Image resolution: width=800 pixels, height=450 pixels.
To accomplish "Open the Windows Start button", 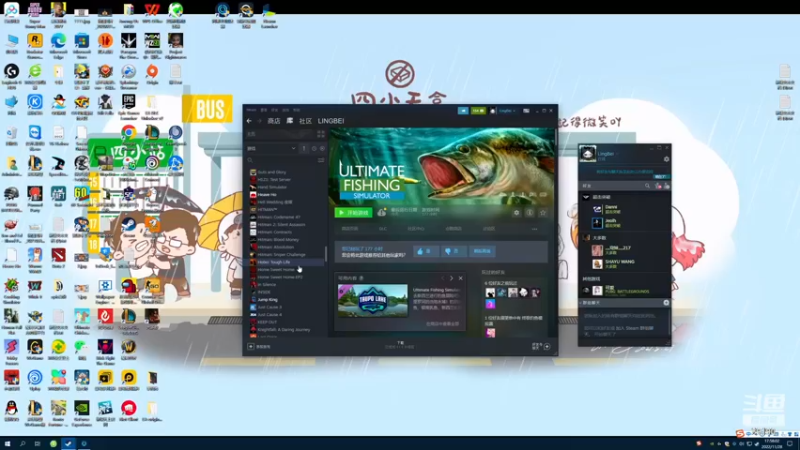I will (7, 443).
